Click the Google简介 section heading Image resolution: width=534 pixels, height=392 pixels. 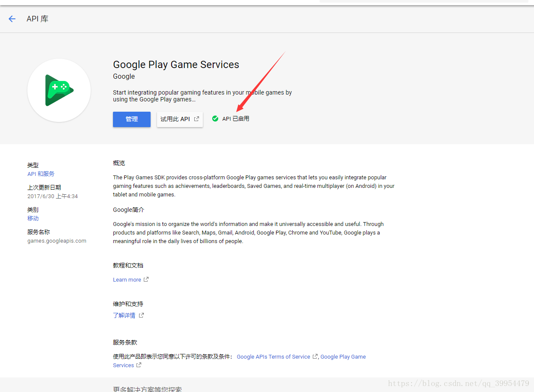pos(129,210)
